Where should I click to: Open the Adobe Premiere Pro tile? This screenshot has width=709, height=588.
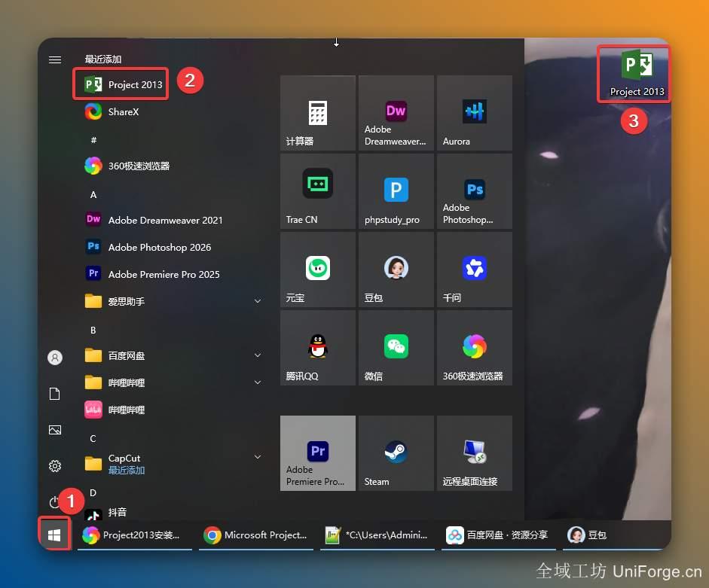point(318,453)
